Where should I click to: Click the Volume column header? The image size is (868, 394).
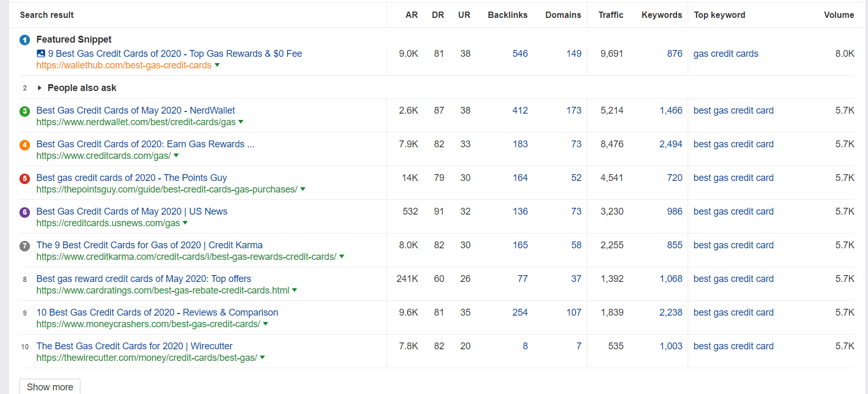click(x=839, y=15)
